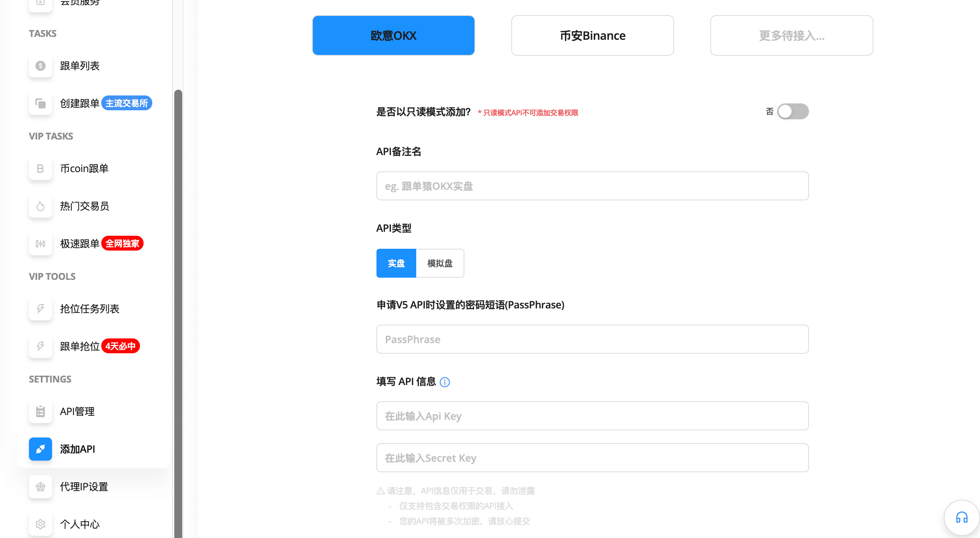Click the lightning icon beside 跟单抢位
The image size is (980, 538).
click(x=41, y=346)
